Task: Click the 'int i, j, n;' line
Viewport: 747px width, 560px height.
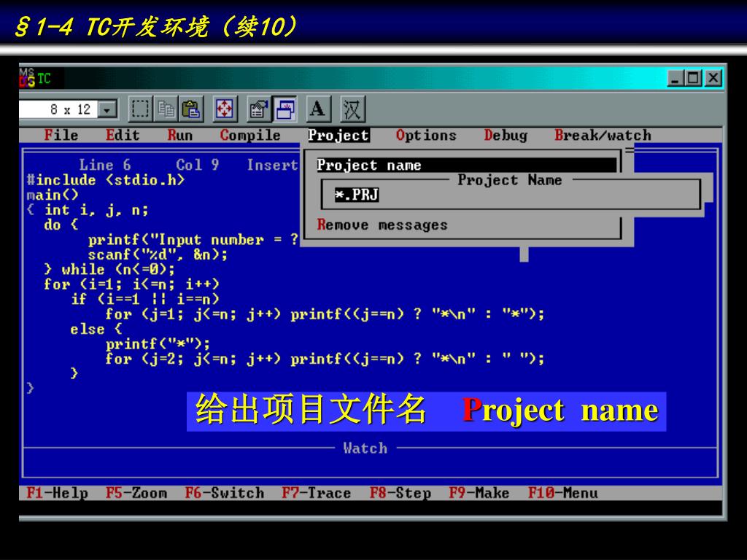Action: [x=96, y=209]
